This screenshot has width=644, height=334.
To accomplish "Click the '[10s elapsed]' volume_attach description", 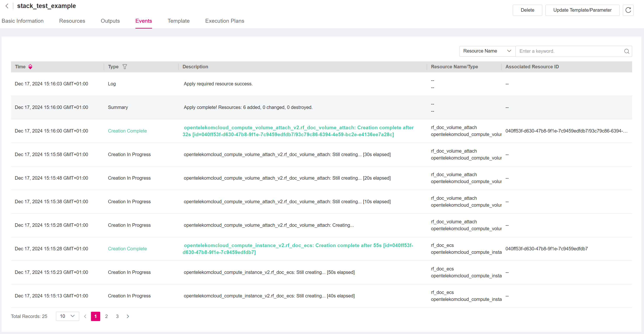I will click(x=287, y=201).
